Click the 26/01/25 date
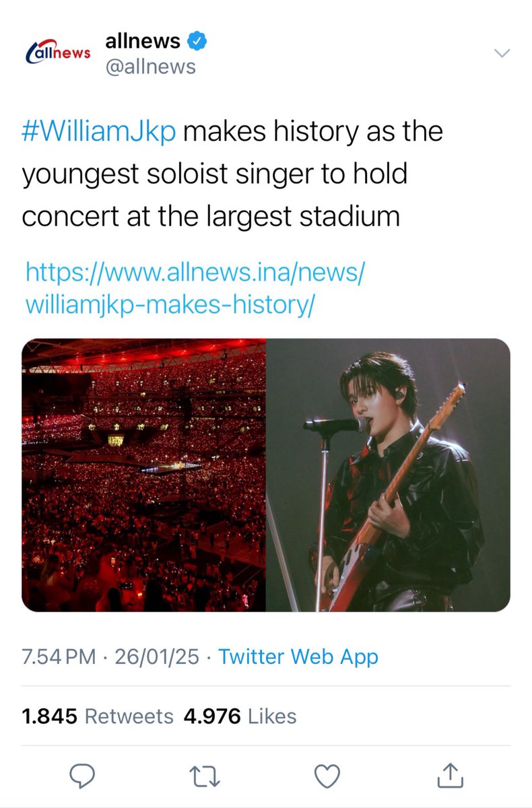This screenshot has height=808, width=532. 158,656
